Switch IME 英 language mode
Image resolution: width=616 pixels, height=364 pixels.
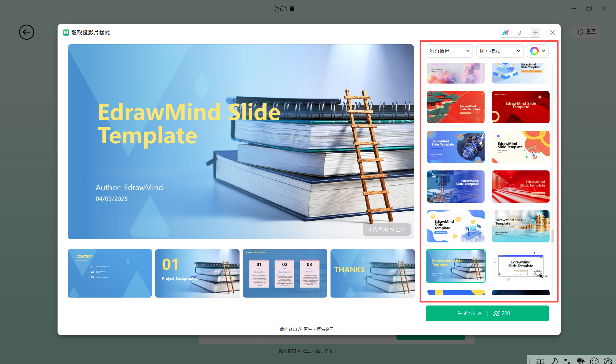pos(540,361)
